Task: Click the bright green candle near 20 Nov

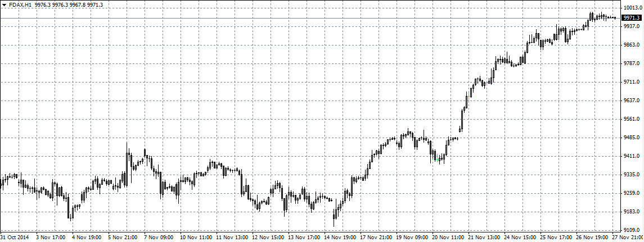Action: point(438,159)
